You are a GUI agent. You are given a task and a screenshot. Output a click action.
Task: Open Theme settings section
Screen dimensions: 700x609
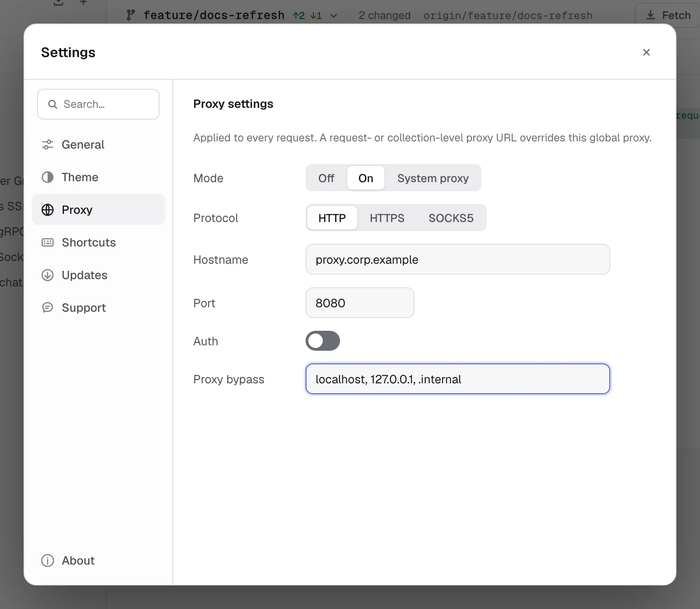tap(98, 177)
